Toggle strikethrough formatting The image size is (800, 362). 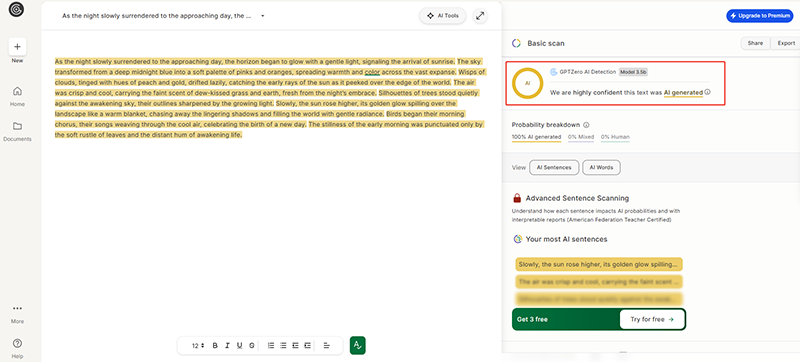point(252,346)
